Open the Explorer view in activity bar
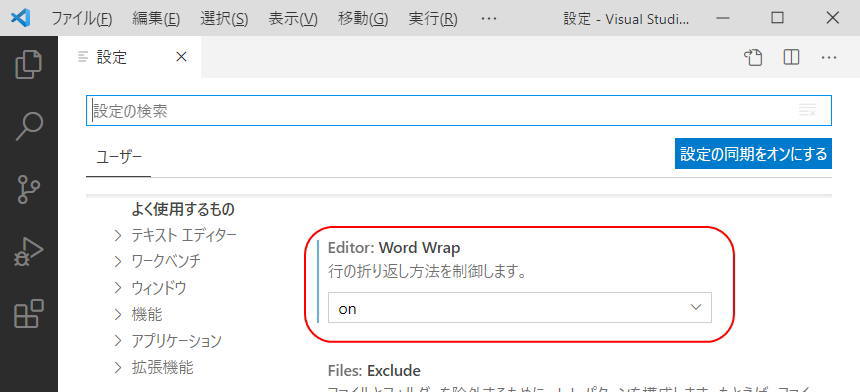The image size is (860, 392). coord(29,65)
